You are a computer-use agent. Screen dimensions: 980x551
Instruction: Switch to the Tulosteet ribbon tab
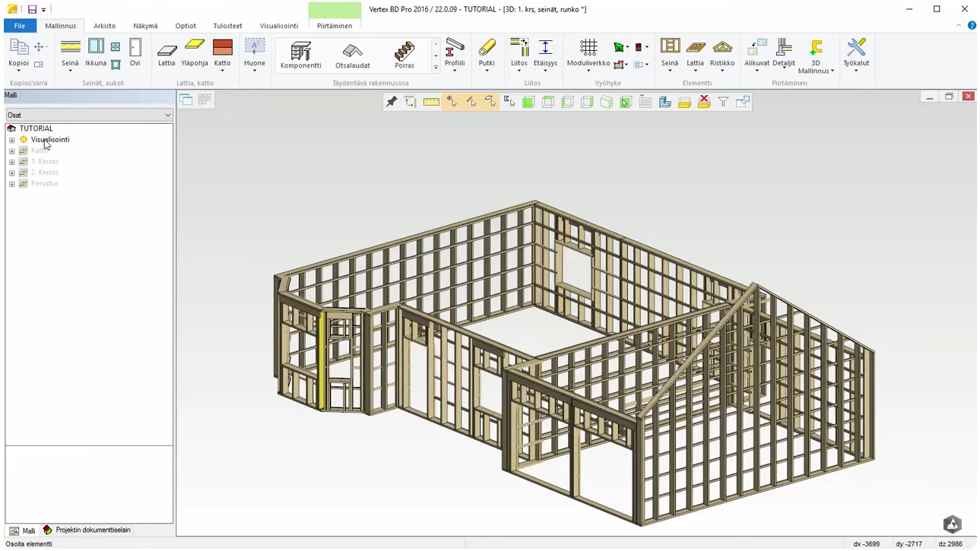(x=227, y=26)
